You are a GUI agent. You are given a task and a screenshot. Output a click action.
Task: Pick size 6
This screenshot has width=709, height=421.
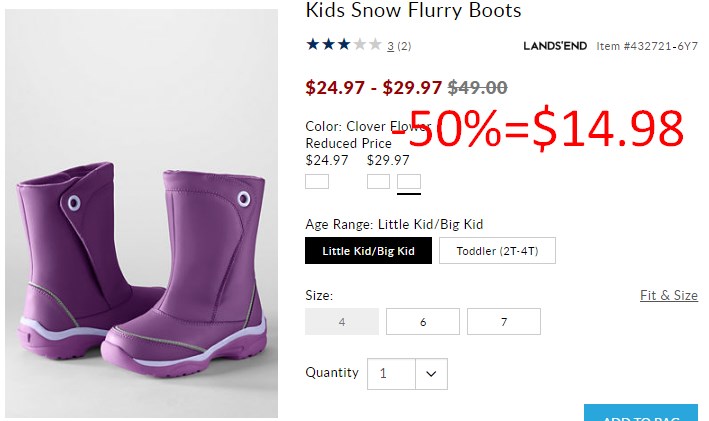click(423, 322)
